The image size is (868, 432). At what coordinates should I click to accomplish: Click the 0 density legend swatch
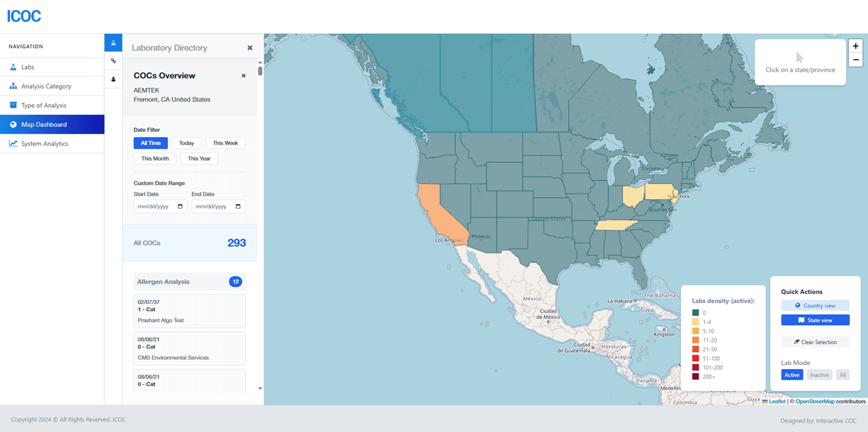tap(696, 313)
